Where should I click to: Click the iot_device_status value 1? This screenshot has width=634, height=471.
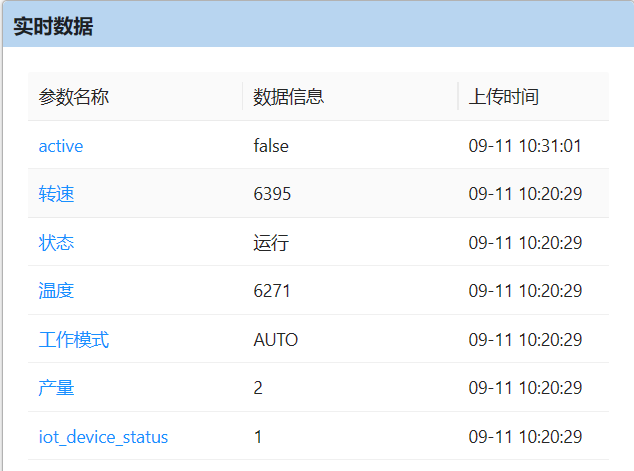[258, 437]
